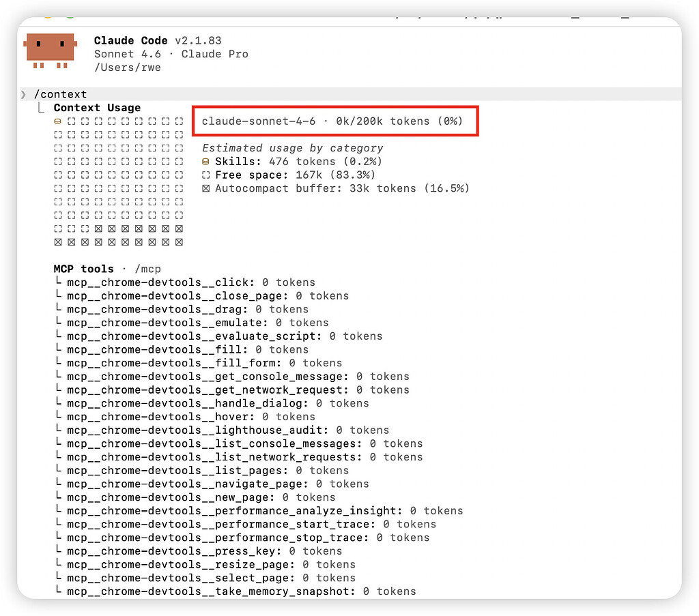Screen dimensions: 699x616
Task: Select the chrome-devtools__click row
Action: coord(186,282)
